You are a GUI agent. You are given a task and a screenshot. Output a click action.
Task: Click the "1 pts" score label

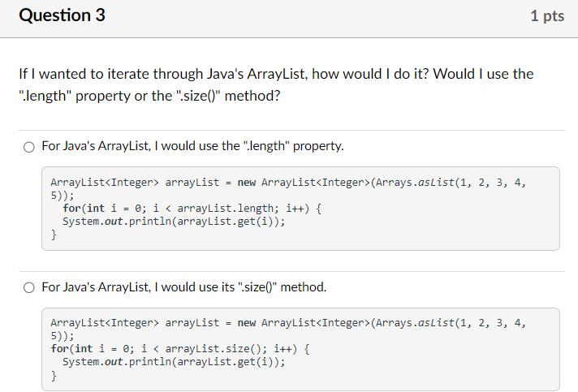tap(547, 16)
